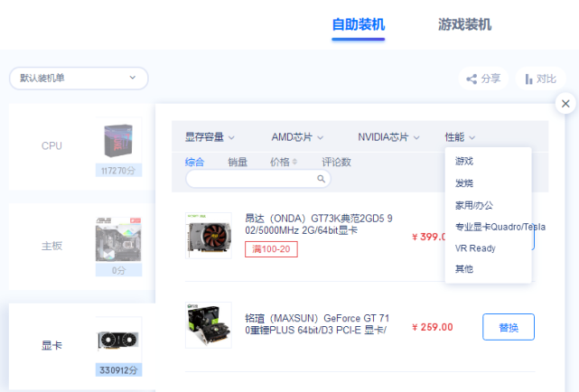The image size is (579, 392).
Task: Select the 显卡 component row
Action: pos(82,346)
